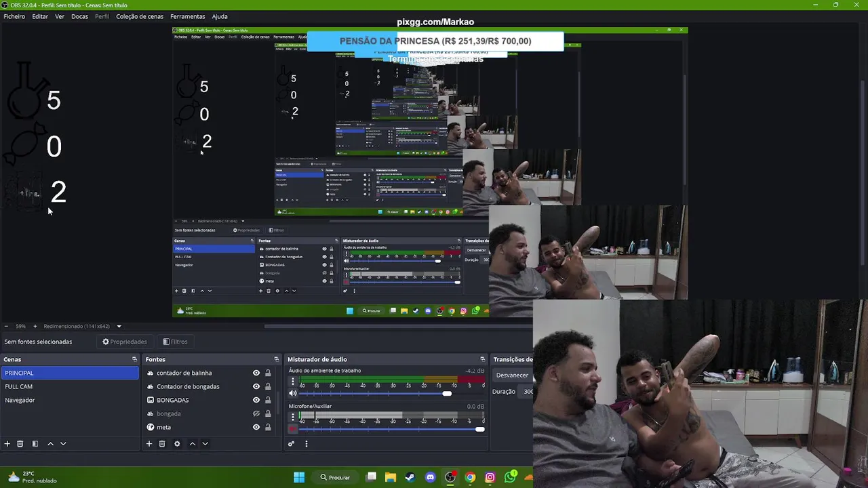
Task: Pop out the Misturador de áudio dock
Action: (x=483, y=359)
